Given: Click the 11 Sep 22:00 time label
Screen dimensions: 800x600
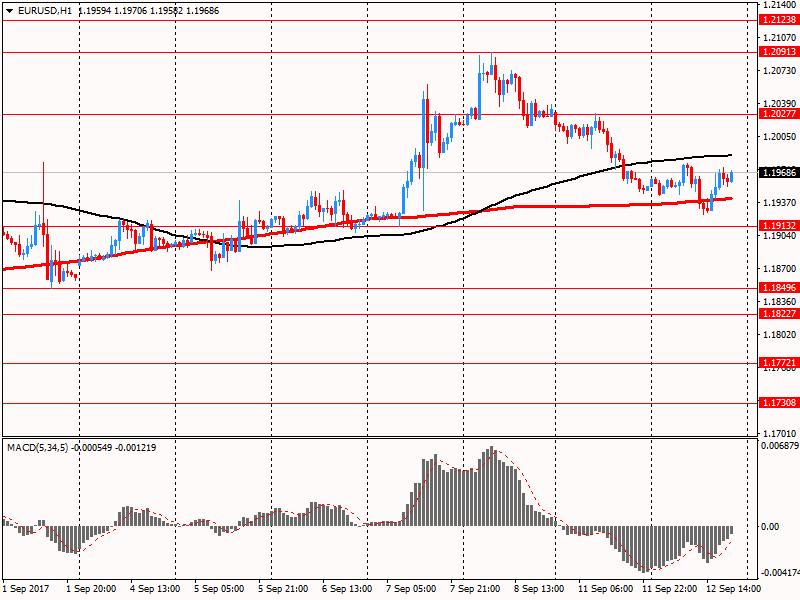Looking at the screenshot, I should pos(669,589).
